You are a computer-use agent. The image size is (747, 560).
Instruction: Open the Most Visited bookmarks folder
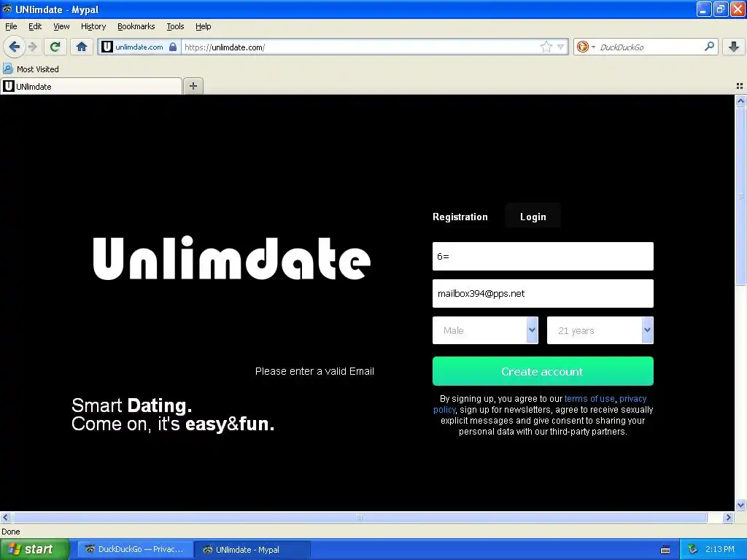(31, 69)
